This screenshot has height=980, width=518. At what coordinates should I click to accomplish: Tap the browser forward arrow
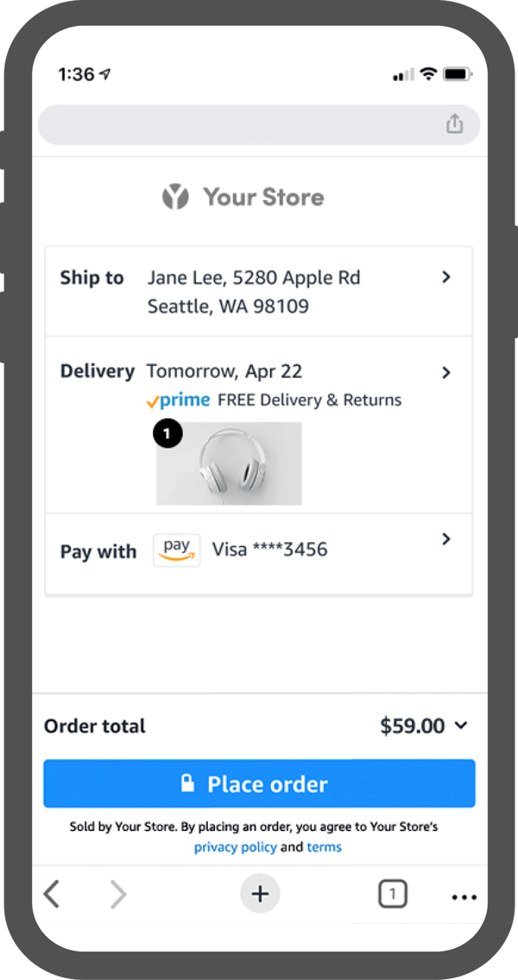pyautogui.click(x=118, y=895)
